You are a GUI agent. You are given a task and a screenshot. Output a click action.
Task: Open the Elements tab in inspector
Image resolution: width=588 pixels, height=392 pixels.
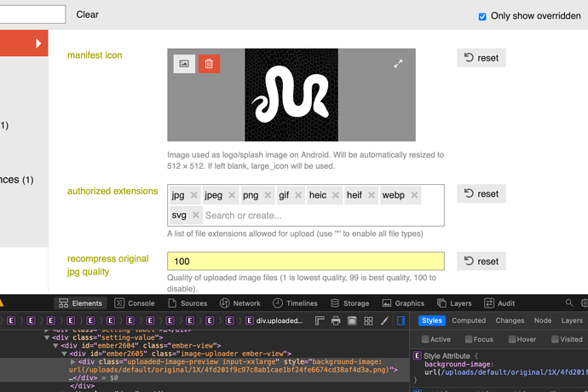[x=81, y=303]
